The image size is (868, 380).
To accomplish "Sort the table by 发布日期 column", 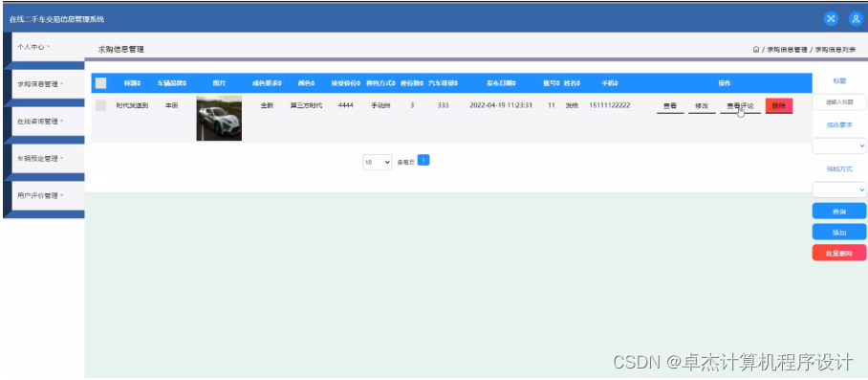I will [x=501, y=83].
